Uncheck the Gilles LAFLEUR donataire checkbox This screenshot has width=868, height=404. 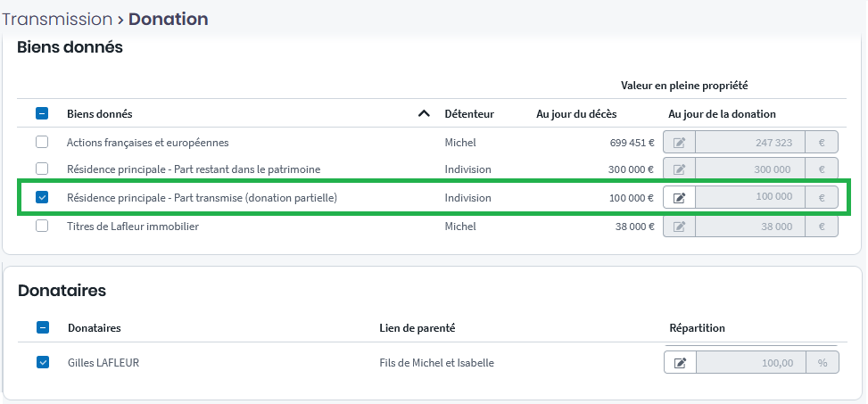click(42, 363)
